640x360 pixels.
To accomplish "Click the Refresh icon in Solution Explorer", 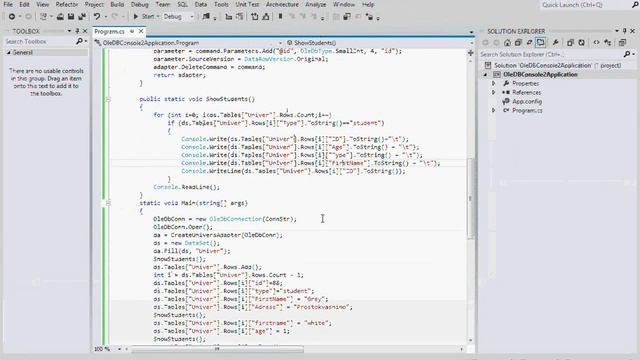I will coord(582,42).
